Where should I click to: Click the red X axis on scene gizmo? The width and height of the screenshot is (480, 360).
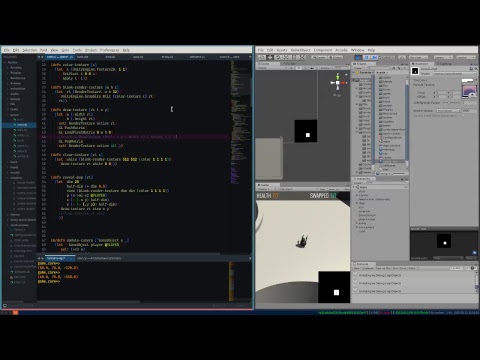coord(344,83)
